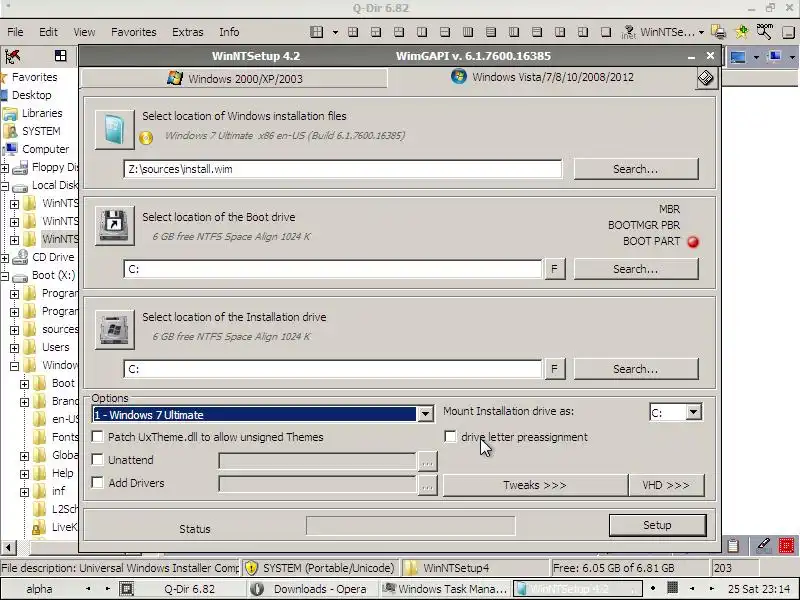Expand the Help folder node
The width and height of the screenshot is (800, 600).
click(x=24, y=474)
